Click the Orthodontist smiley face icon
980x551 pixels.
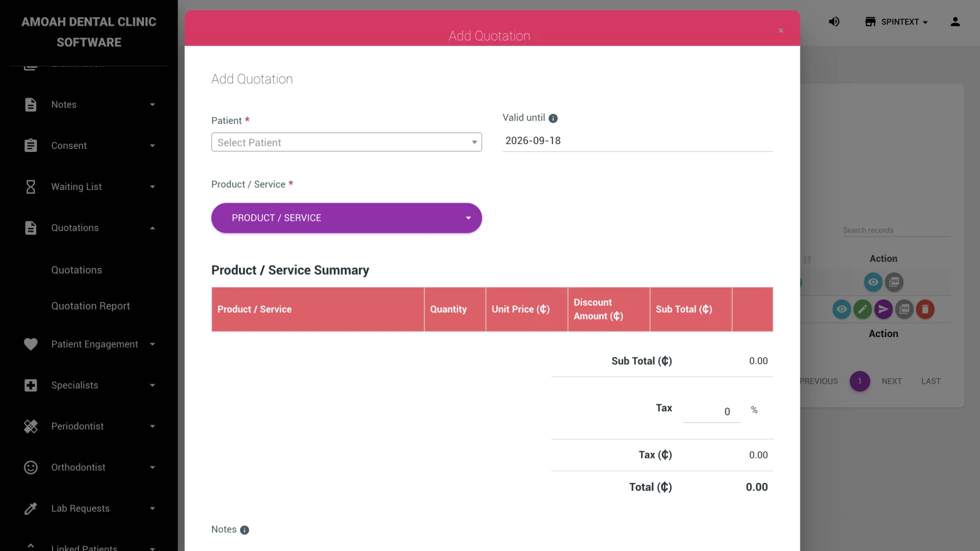[x=31, y=468]
